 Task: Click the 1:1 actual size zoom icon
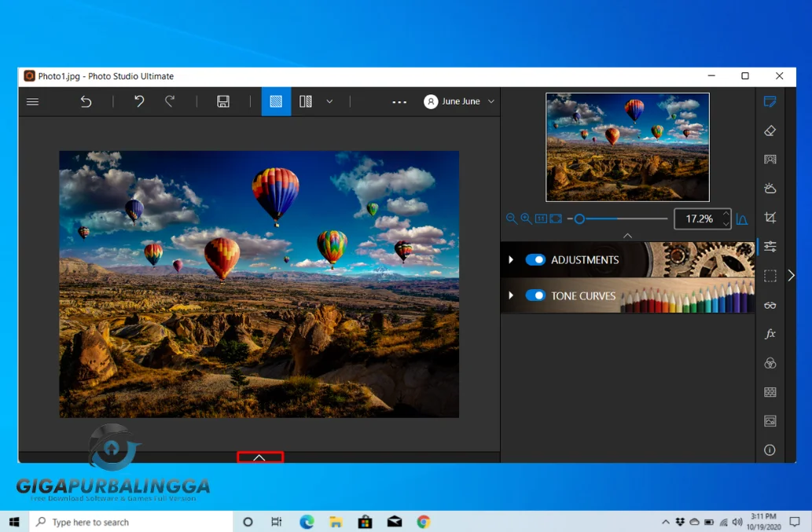tap(541, 218)
